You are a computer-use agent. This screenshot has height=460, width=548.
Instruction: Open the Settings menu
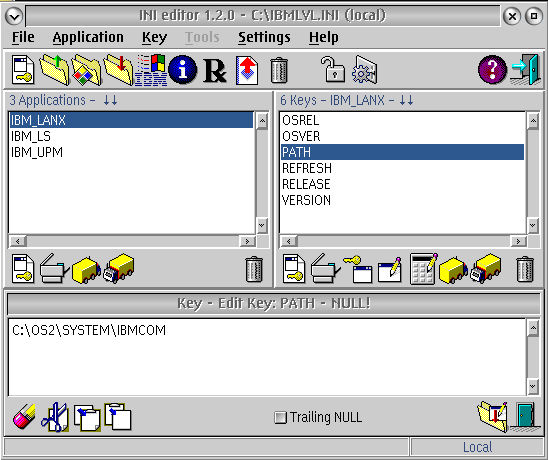pos(264,37)
